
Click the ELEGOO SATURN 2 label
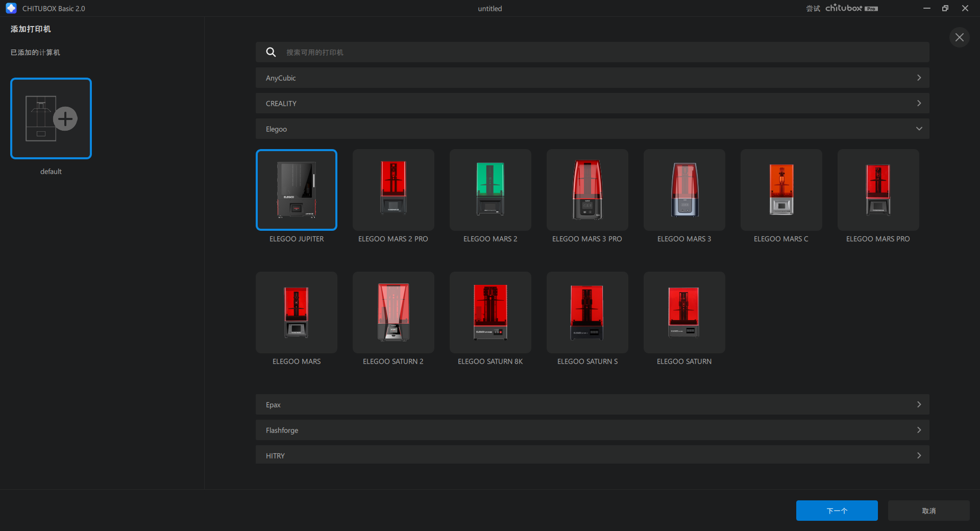(393, 361)
